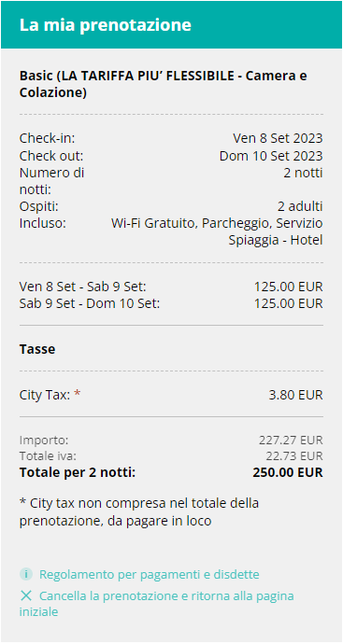Screen dimensions: 343x644
Task: Click the X icon beside Cancella la prenotazione
Action: pyautogui.click(x=25, y=596)
